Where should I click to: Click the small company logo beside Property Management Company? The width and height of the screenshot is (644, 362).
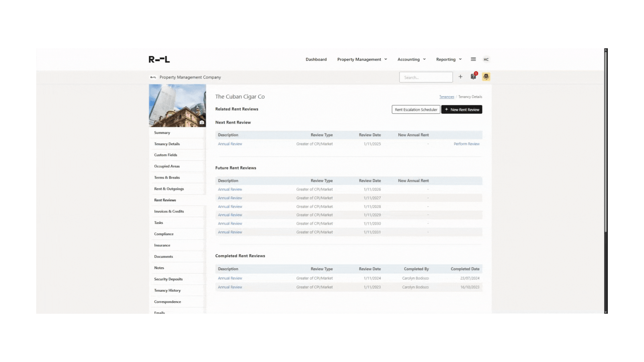click(153, 77)
